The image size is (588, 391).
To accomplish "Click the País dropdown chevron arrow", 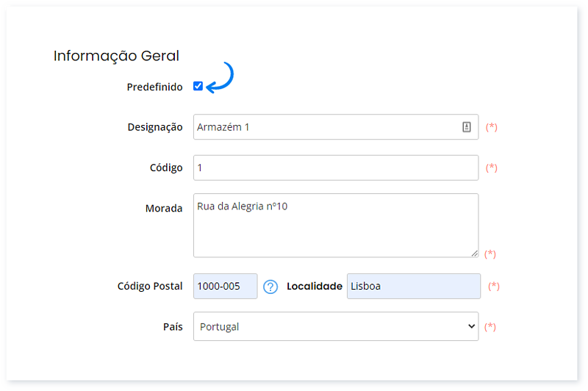I will (471, 326).
